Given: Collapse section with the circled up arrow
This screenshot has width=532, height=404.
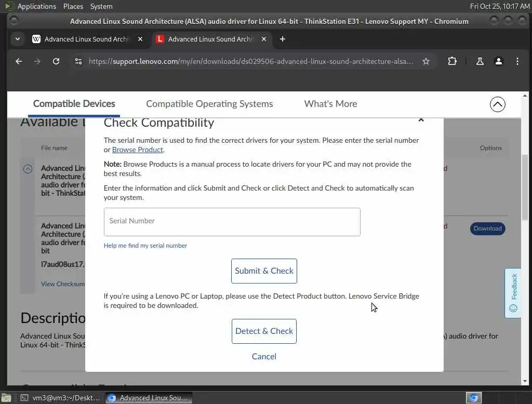Looking at the screenshot, I should point(497,104).
